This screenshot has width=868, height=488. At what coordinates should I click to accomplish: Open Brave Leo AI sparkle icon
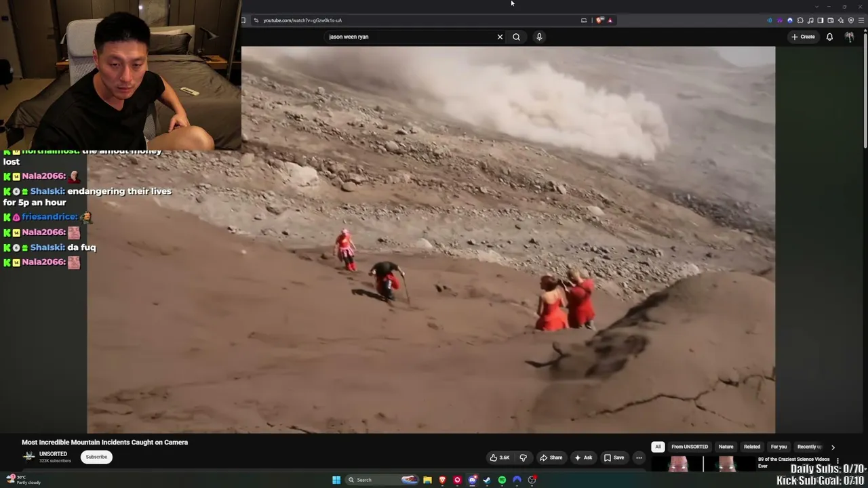pyautogui.click(x=841, y=20)
